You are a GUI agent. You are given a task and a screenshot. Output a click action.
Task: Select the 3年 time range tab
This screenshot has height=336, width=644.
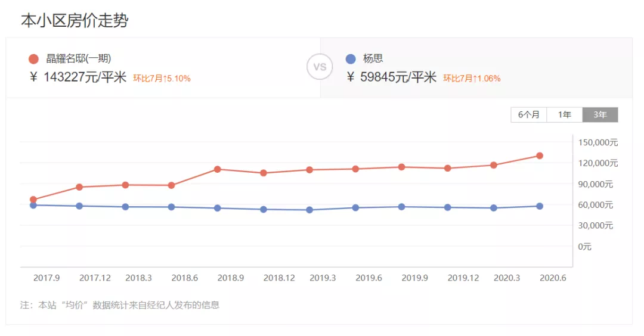600,115
